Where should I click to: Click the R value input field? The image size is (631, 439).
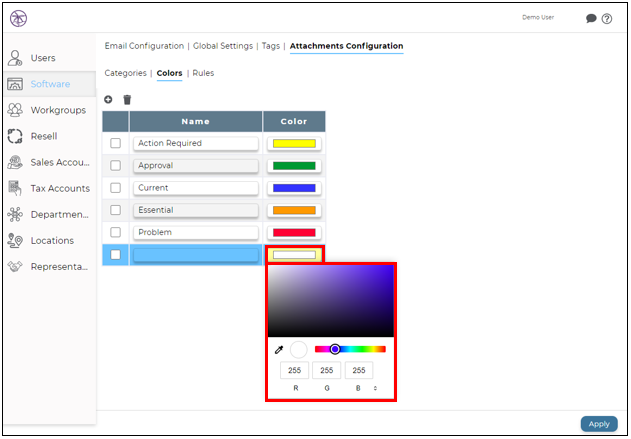[x=295, y=370]
